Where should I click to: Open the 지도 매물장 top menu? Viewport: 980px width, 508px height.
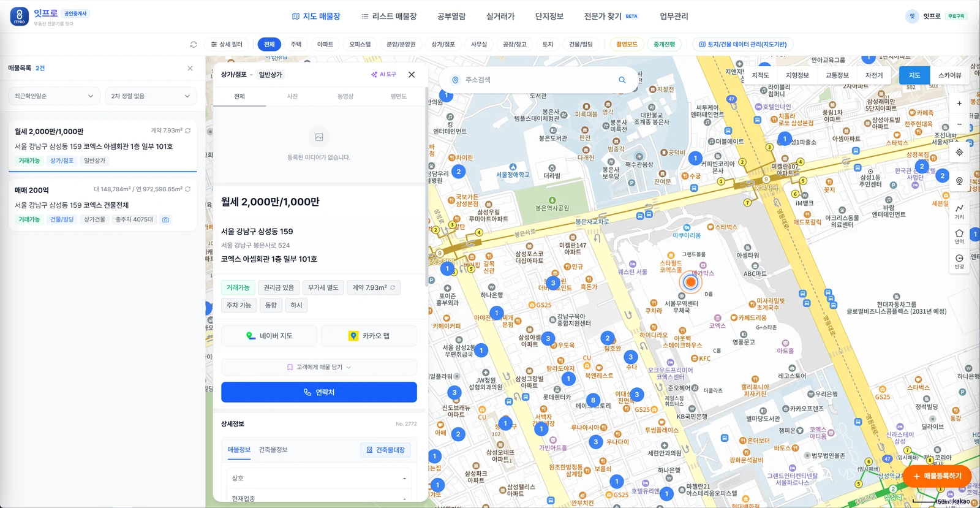pos(316,17)
